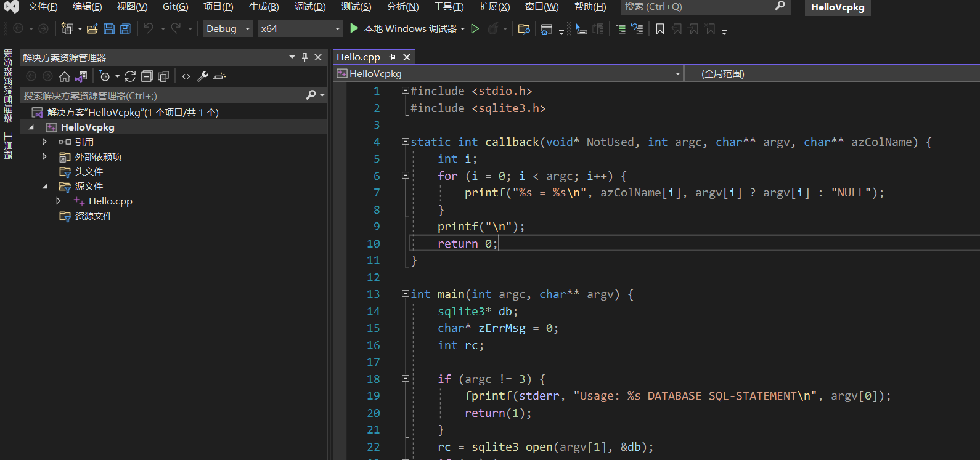The image size is (980, 460).
Task: Open the Debug configuration dropdown
Action: pos(228,29)
